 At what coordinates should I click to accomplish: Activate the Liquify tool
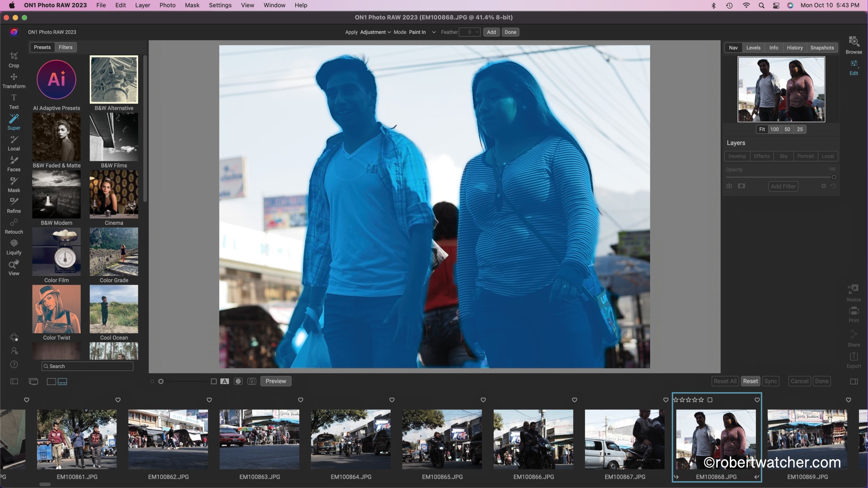[x=14, y=247]
